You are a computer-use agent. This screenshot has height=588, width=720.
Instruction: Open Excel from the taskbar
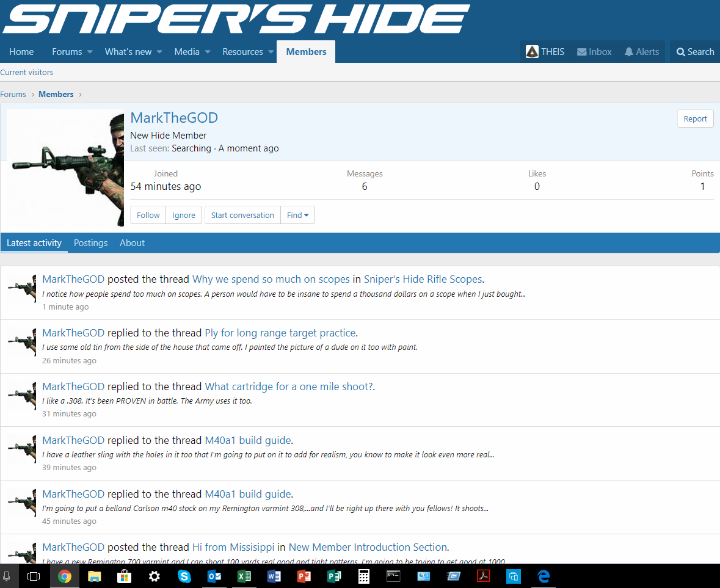244,576
